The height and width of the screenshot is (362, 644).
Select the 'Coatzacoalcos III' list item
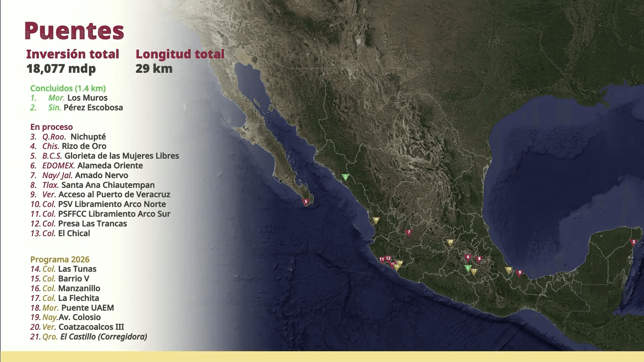point(91,327)
